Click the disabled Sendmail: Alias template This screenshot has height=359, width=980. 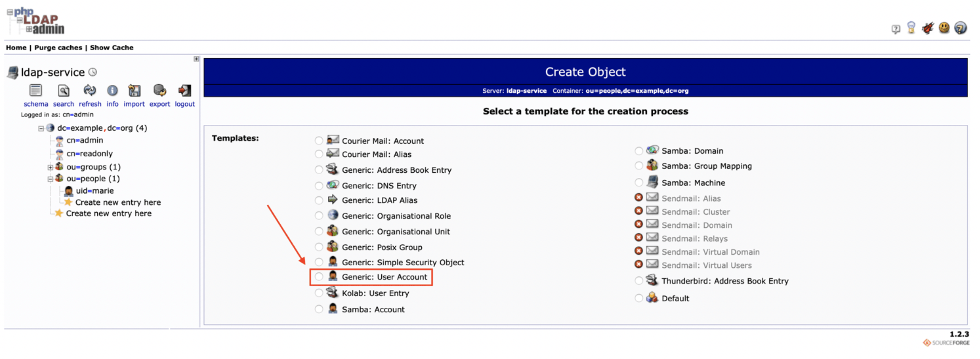pyautogui.click(x=691, y=198)
